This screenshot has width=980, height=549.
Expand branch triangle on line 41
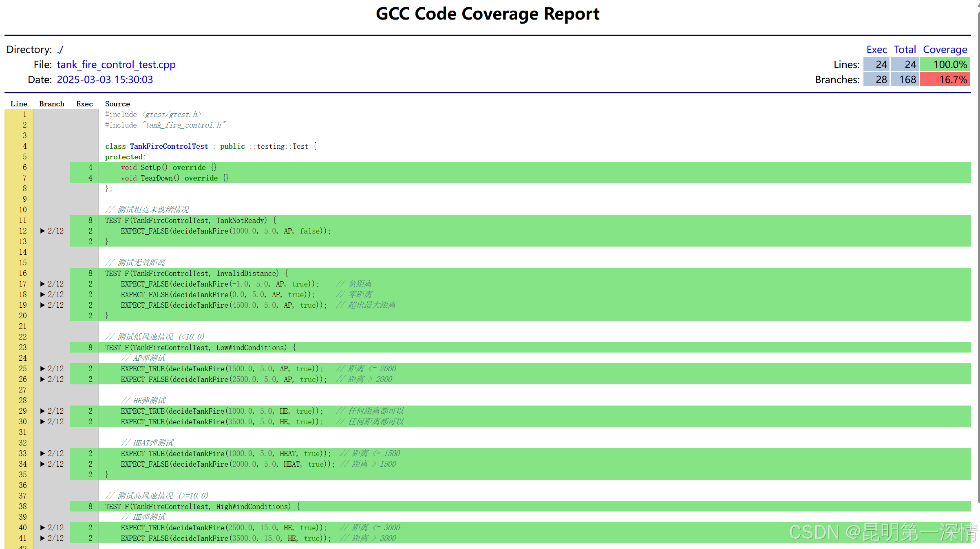coord(42,538)
